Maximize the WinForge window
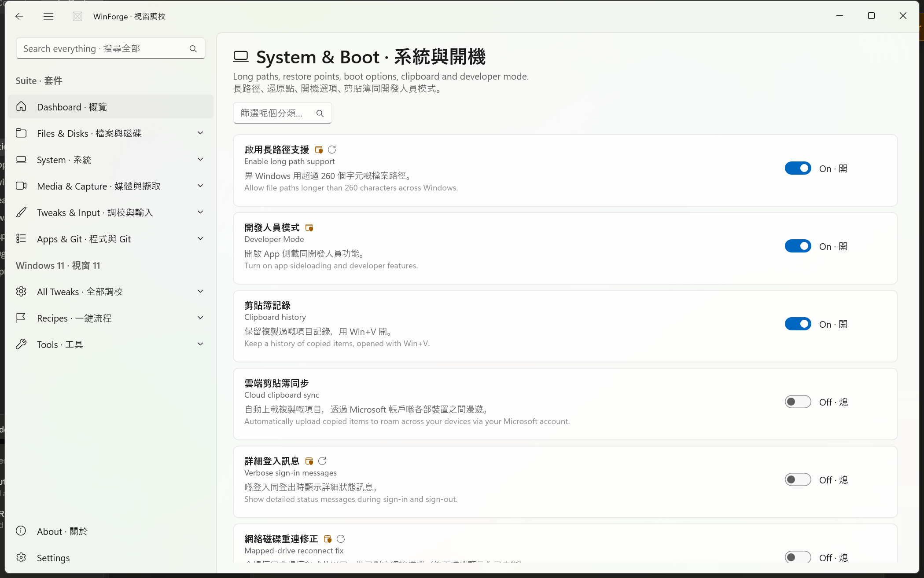Image resolution: width=924 pixels, height=578 pixels. [x=871, y=16]
